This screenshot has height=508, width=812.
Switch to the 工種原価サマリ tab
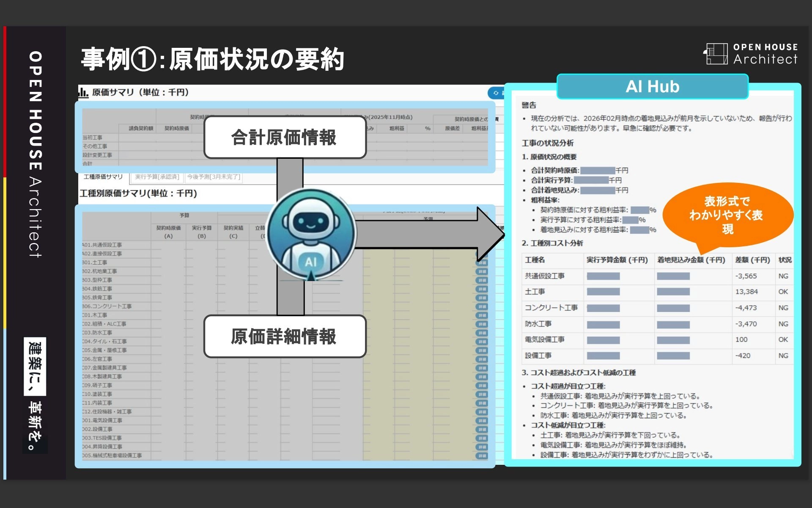(103, 177)
